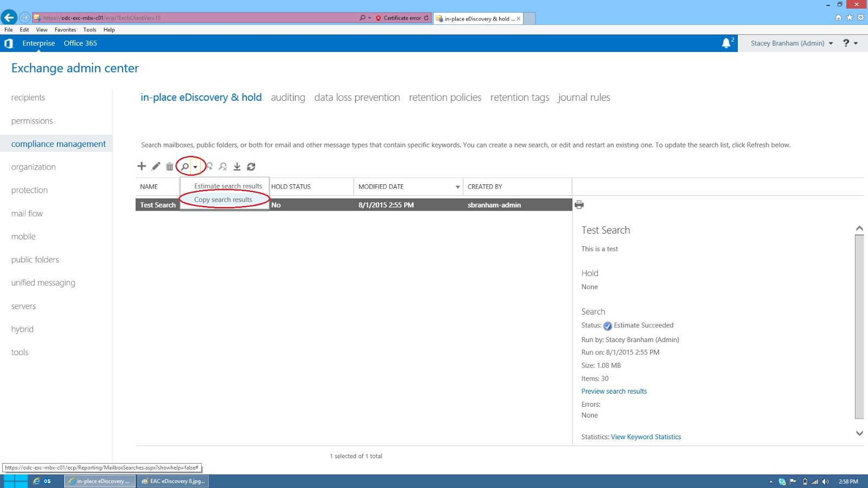Open View Keyword Statistics
The image size is (868, 488).
pos(646,436)
